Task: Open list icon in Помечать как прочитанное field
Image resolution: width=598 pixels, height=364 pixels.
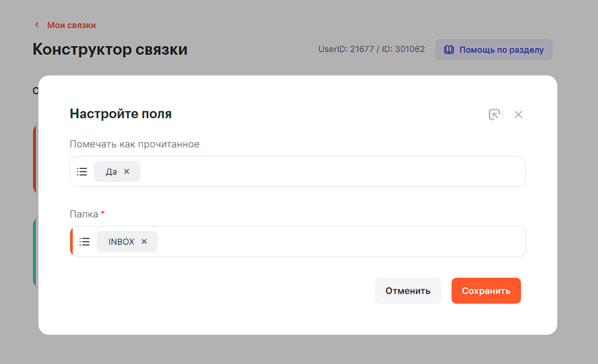Action: [x=82, y=172]
